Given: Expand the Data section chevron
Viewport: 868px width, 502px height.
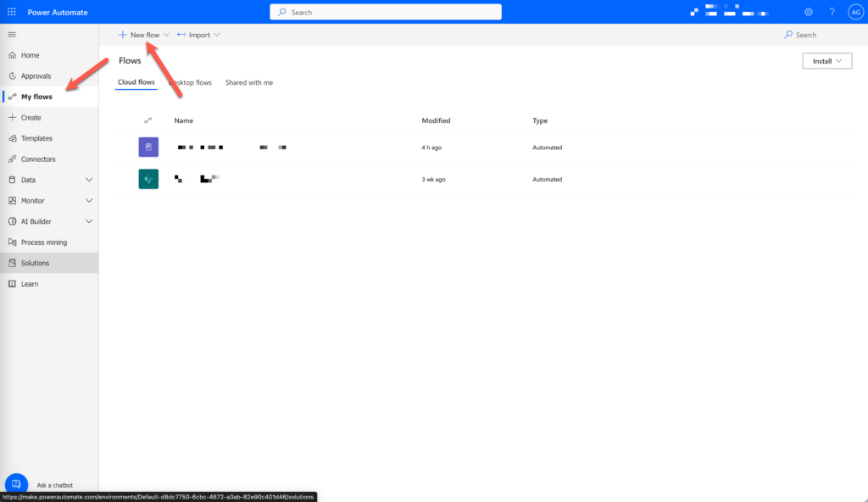Looking at the screenshot, I should click(x=88, y=180).
